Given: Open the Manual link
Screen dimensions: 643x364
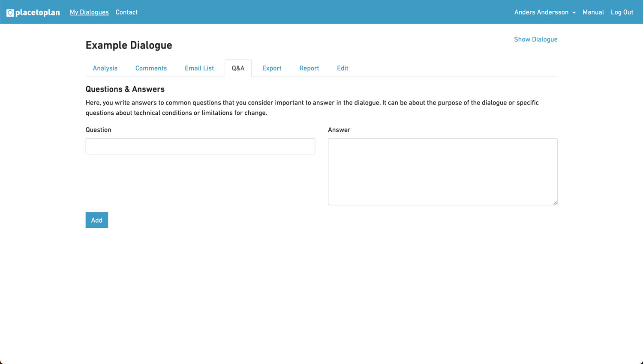Looking at the screenshot, I should point(593,12).
